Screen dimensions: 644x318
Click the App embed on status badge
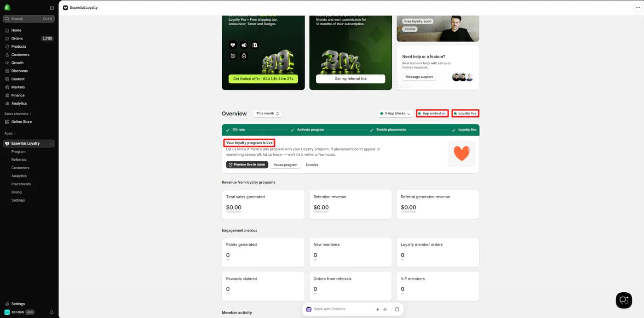click(x=432, y=114)
